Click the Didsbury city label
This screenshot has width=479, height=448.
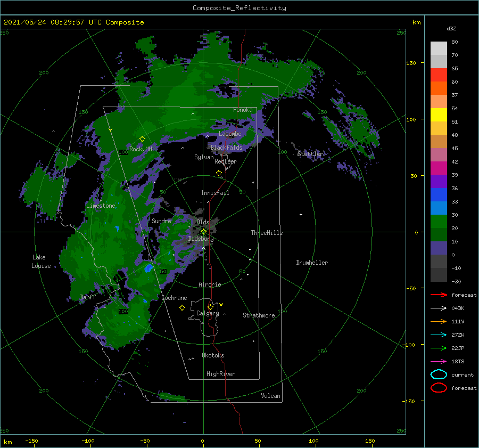201,239
